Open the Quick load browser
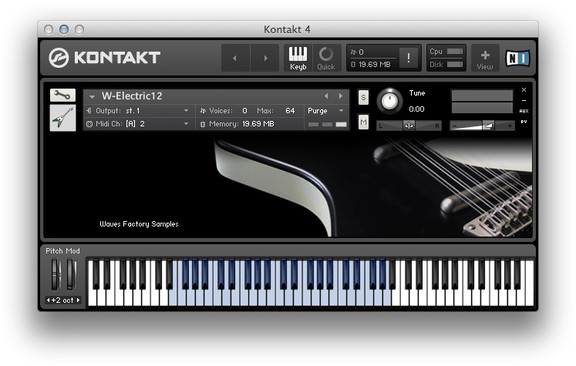576x366 pixels. (326, 58)
